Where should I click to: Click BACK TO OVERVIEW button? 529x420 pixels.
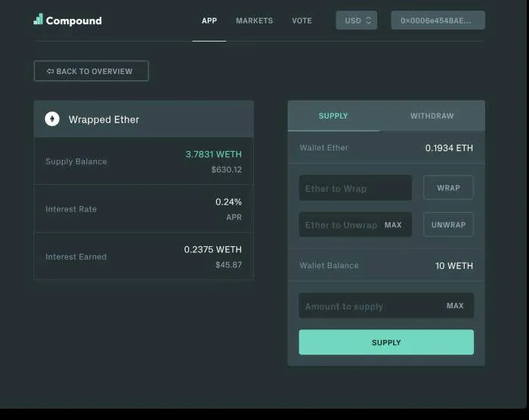point(91,71)
